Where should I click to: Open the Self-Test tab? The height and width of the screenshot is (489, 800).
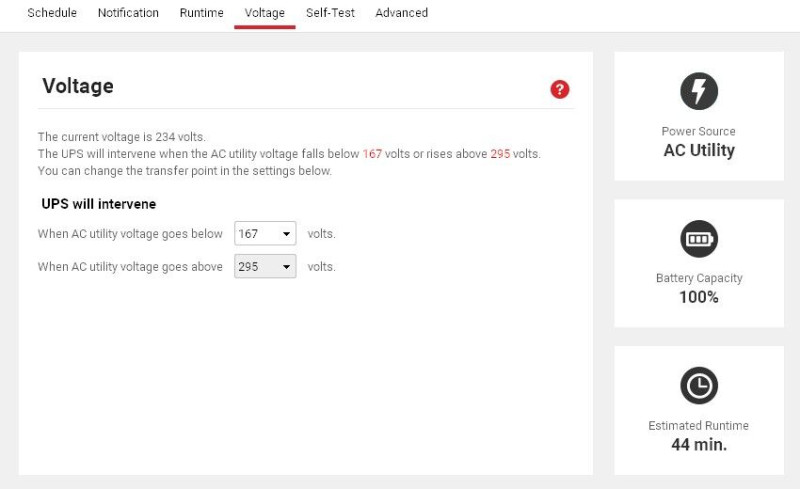330,13
